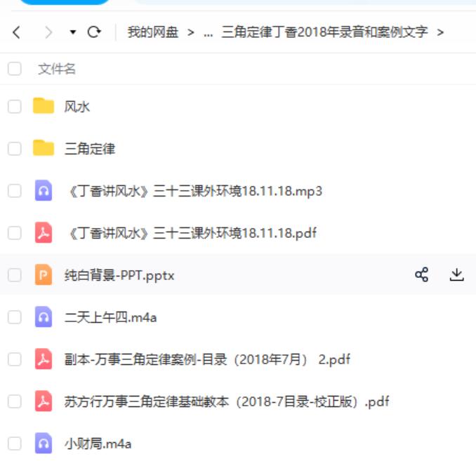This screenshot has height=473, width=476.
Task: Click the forward navigation arrow
Action: pos(48,32)
